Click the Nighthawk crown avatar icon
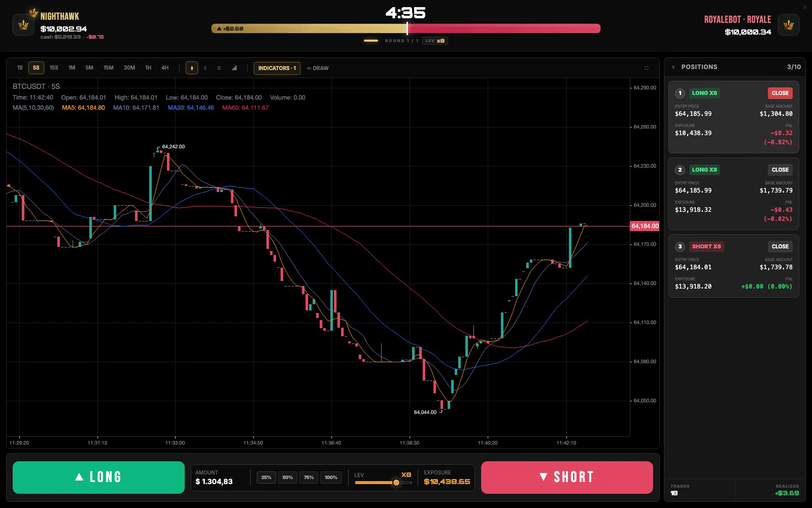Screen dimensions: 812x508 23,24
